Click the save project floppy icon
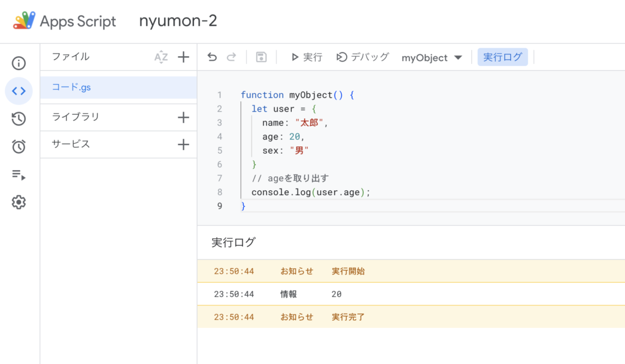625x364 pixels. click(x=261, y=57)
